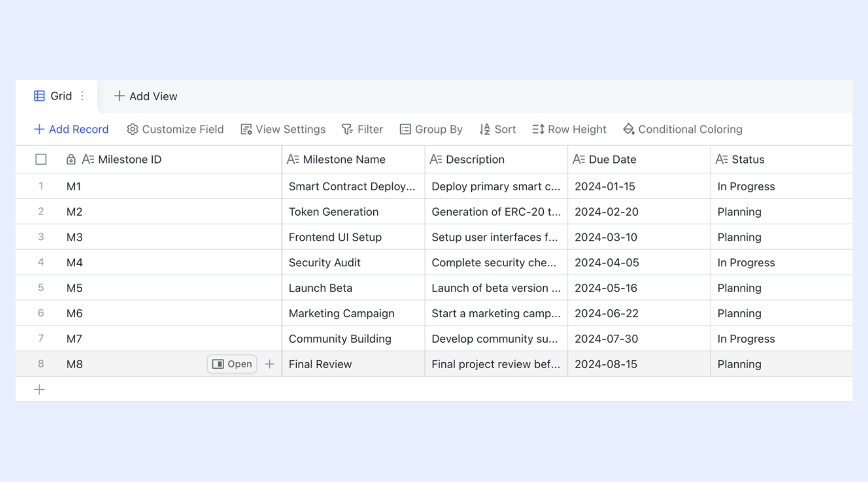Open View Settings

pyautogui.click(x=283, y=129)
